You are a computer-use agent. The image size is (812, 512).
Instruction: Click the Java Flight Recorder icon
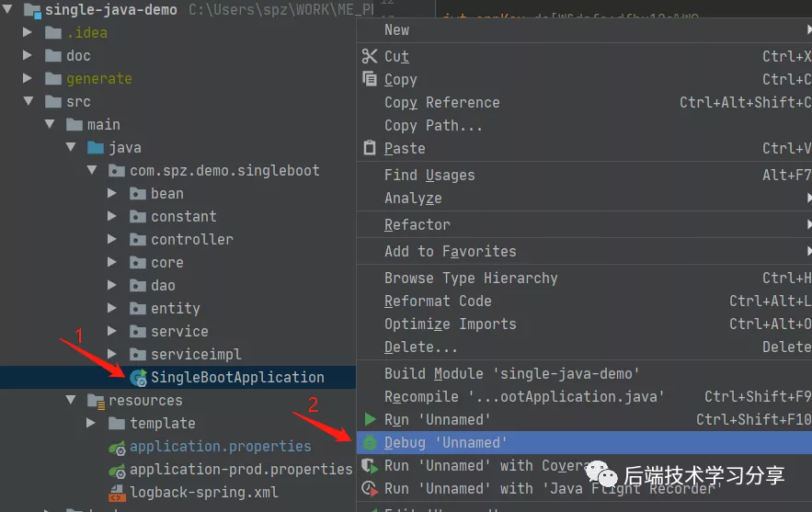(x=370, y=489)
